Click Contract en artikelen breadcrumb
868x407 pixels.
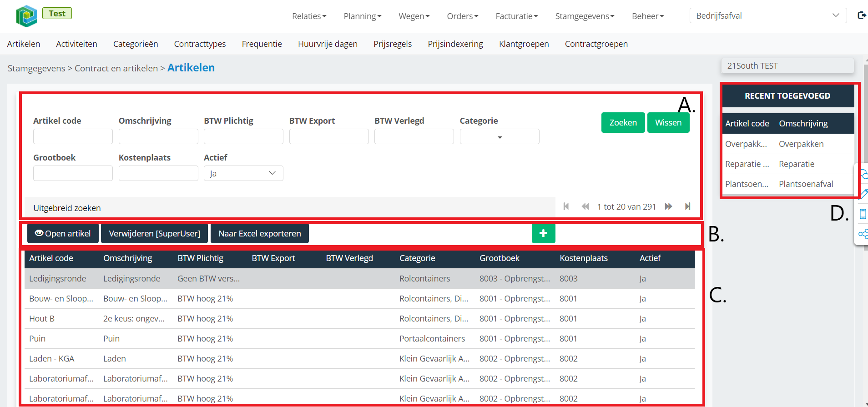116,68
